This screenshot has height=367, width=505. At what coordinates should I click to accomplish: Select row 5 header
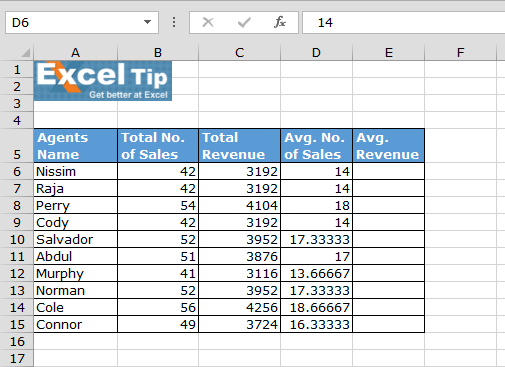pyautogui.click(x=17, y=146)
